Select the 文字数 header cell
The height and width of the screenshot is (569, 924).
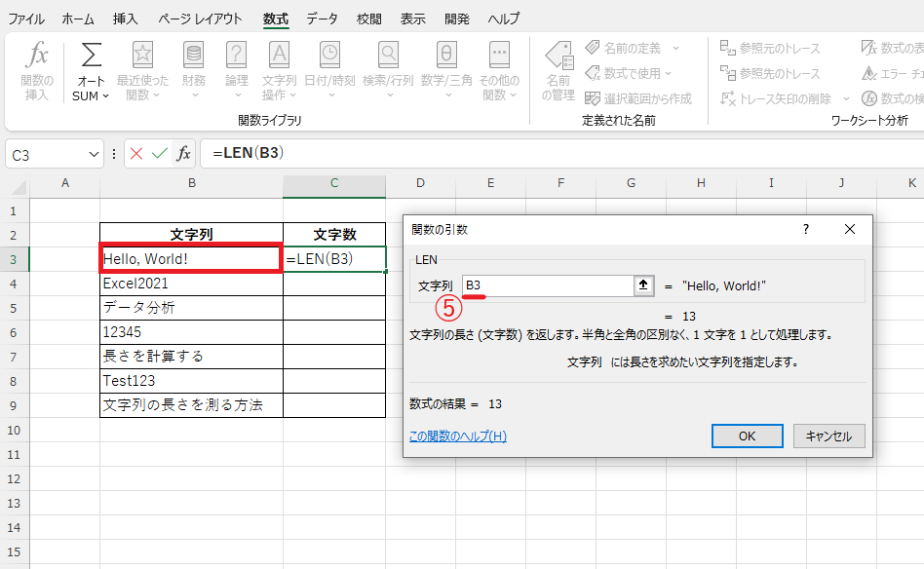[334, 235]
